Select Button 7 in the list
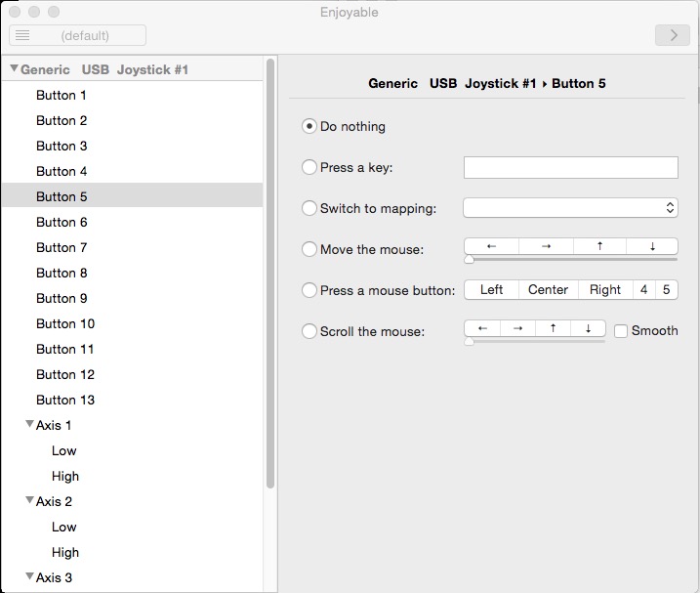The width and height of the screenshot is (700, 593). pos(132,247)
